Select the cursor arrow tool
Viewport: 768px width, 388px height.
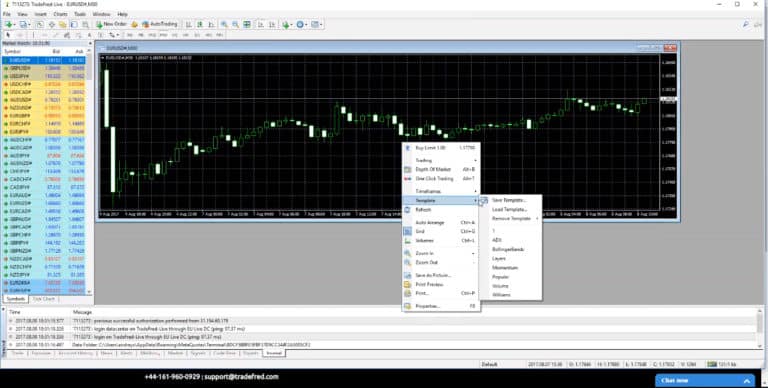coord(8,35)
